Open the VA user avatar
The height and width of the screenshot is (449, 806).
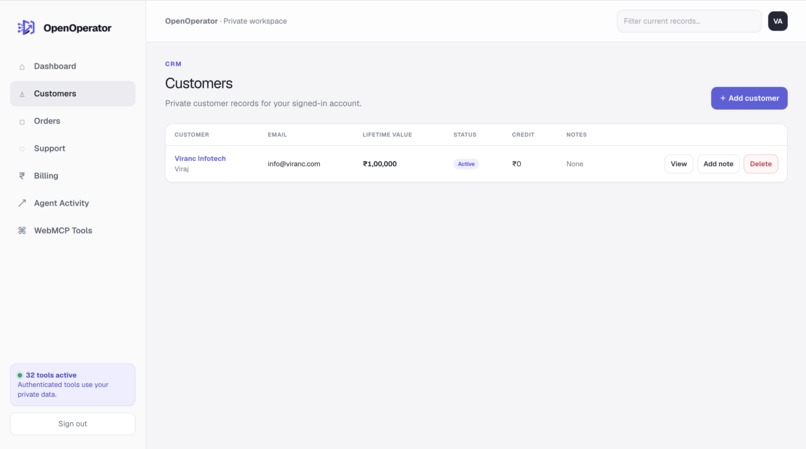click(778, 21)
